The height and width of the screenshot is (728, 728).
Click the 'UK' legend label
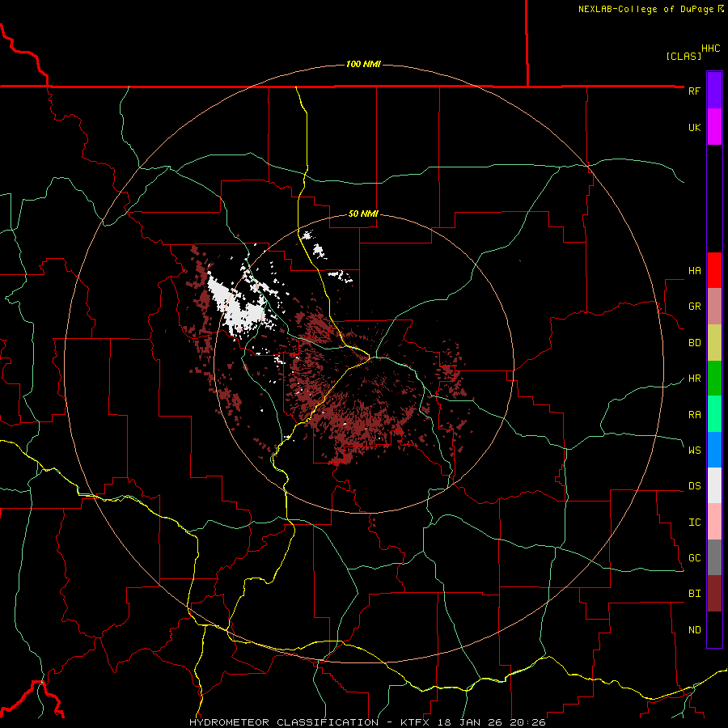pyautogui.click(x=694, y=127)
